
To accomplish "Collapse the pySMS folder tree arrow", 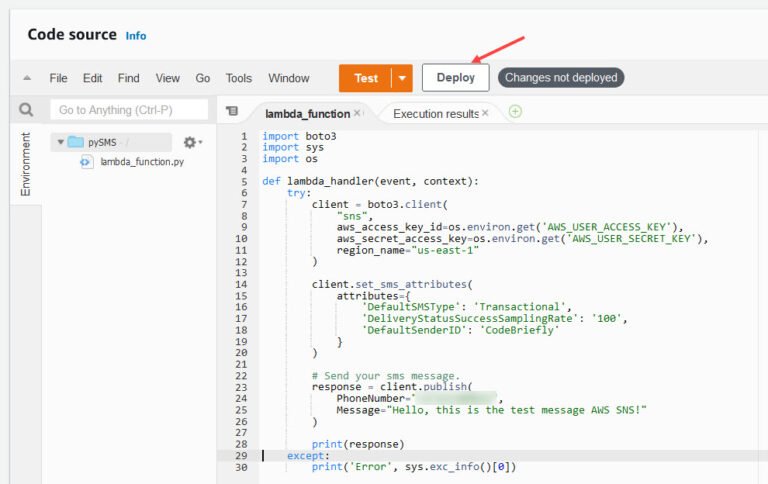I will (61, 143).
